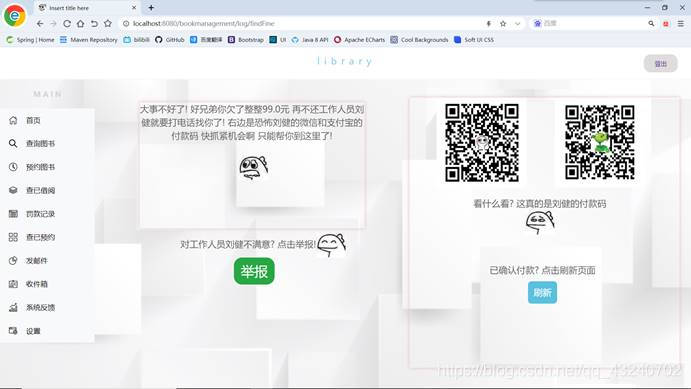This screenshot has width=691, height=389.
Task: Select the 'Insert title here' tab
Action: (x=87, y=8)
